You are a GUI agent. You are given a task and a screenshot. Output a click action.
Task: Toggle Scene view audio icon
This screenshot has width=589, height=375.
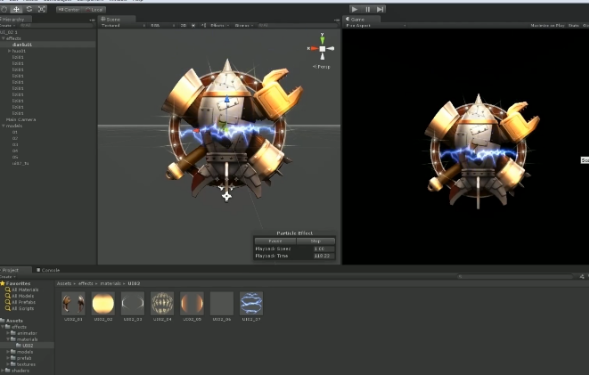pyautogui.click(x=203, y=26)
